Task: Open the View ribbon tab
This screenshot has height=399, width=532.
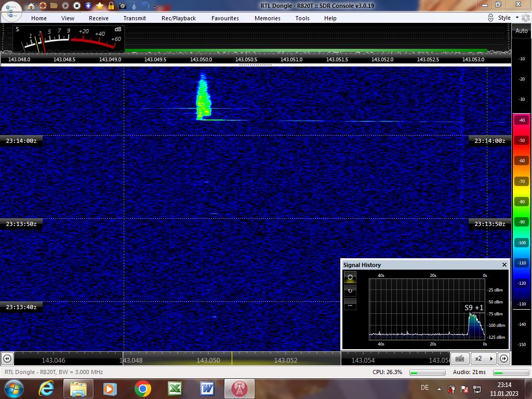Action: (x=68, y=18)
